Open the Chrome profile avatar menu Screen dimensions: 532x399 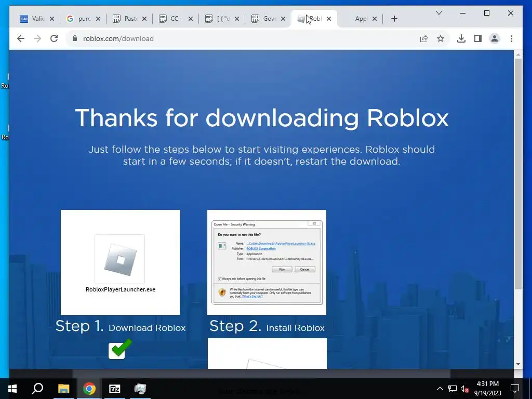495,38
